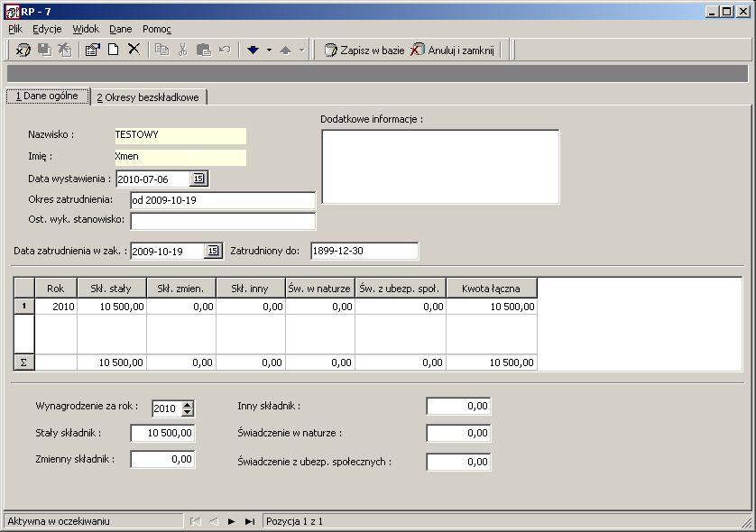756x532 pixels.
Task: Open calendar picker for Data zatrudnienia
Action: 213,251
